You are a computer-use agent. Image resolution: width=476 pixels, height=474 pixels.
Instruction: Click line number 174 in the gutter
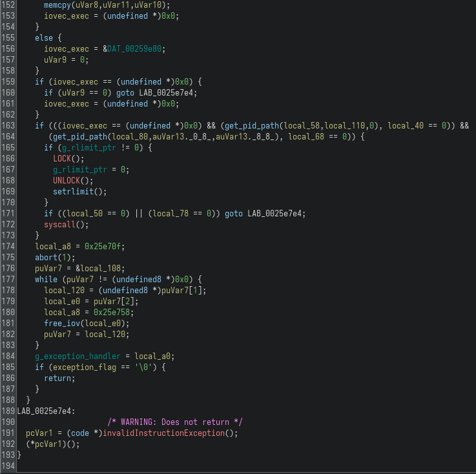point(8,246)
